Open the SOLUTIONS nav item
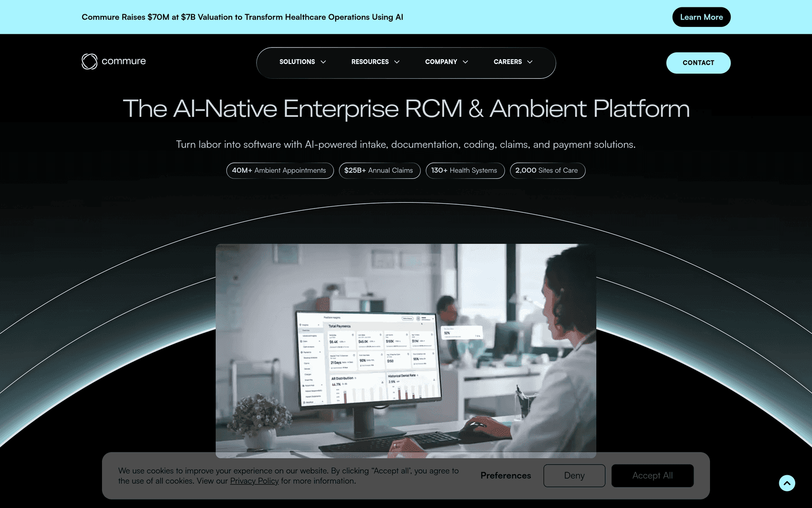Image resolution: width=812 pixels, height=508 pixels. click(297, 62)
